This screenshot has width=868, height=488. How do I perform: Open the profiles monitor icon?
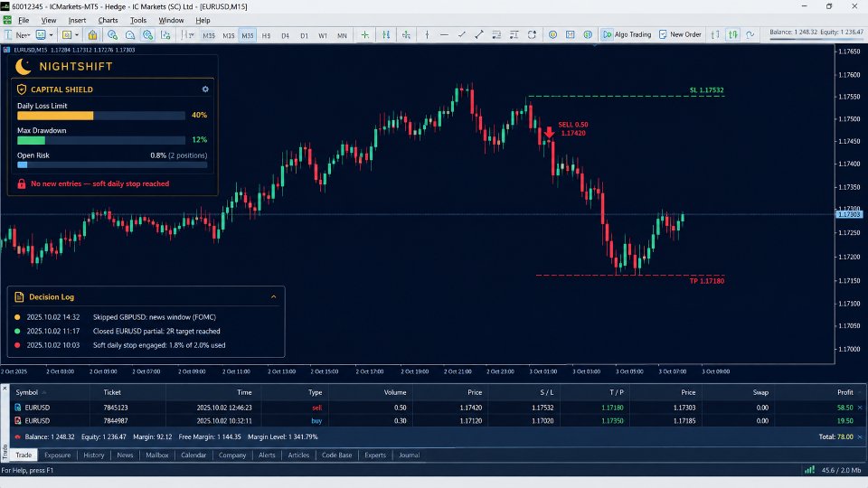(x=41, y=35)
